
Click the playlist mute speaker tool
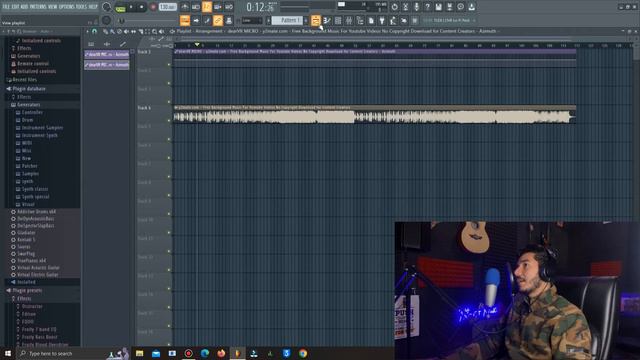click(126, 31)
